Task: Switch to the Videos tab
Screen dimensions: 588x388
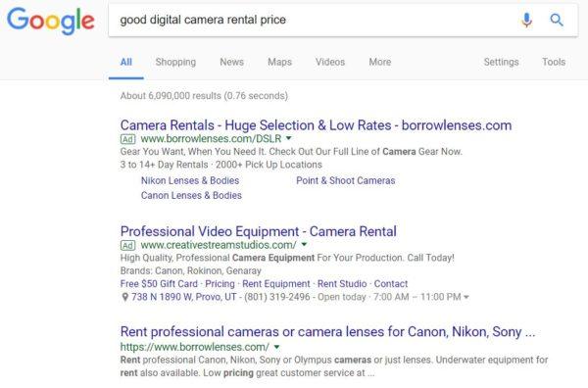Action: point(330,62)
